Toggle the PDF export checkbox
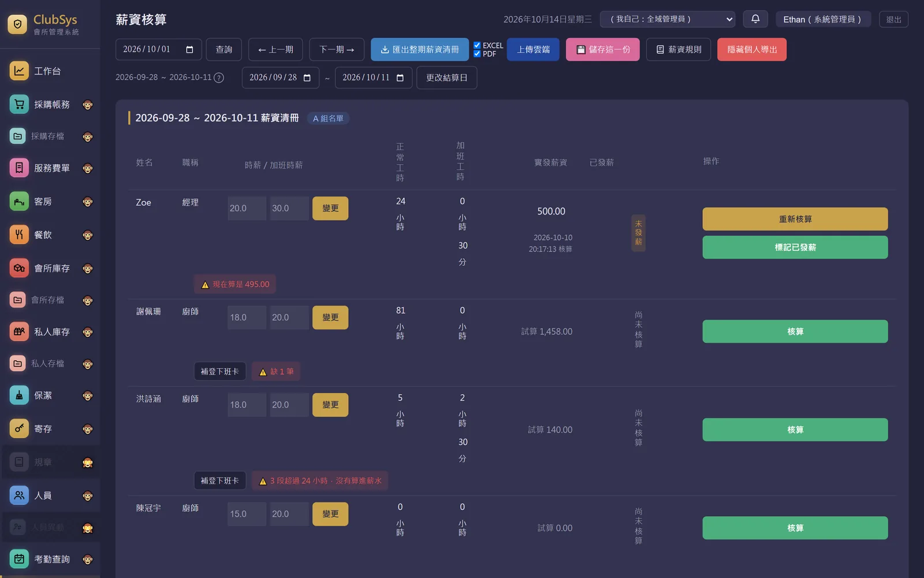Viewport: 924px width, 578px height. tap(477, 54)
